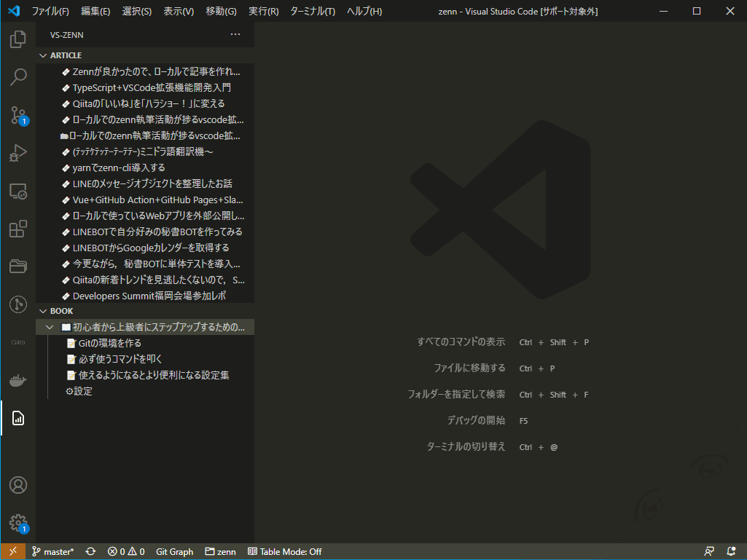
Task: Open the Search view
Action: pyautogui.click(x=18, y=76)
